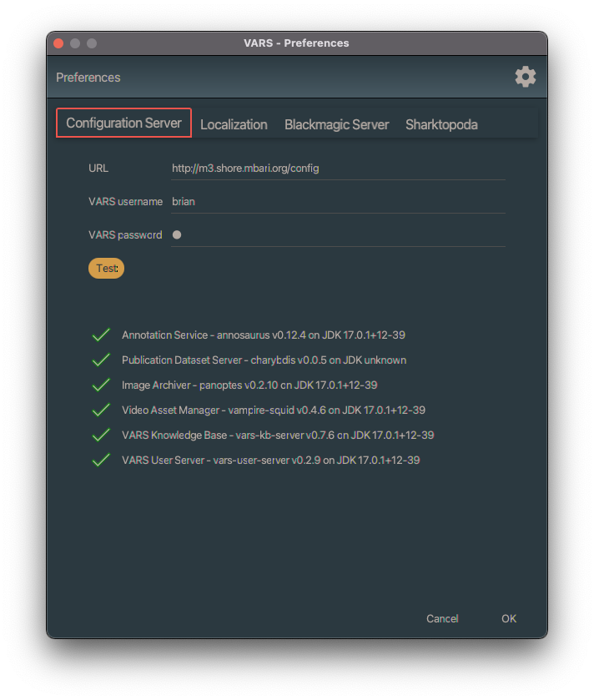Click the Image Archiver status checkmark
594x700 pixels.
point(100,385)
